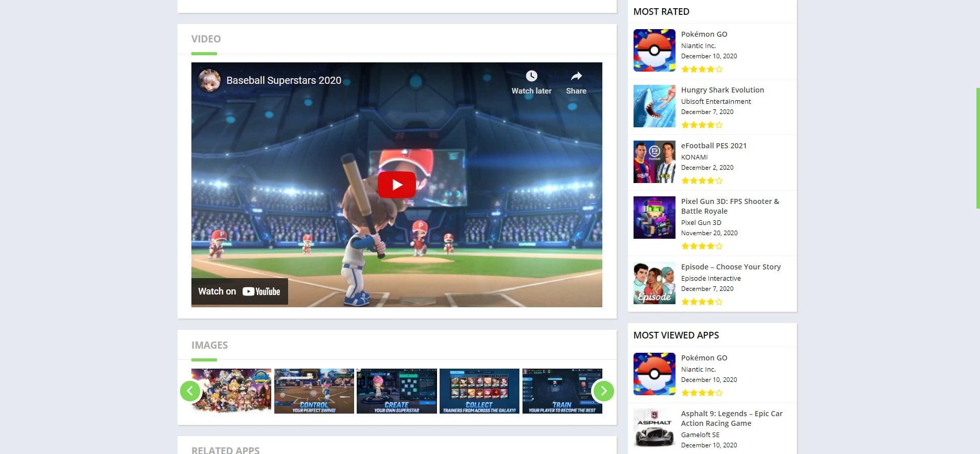Open Pokémon GO title in Most Rated
Viewport: 980px width, 454px height.
tap(704, 34)
